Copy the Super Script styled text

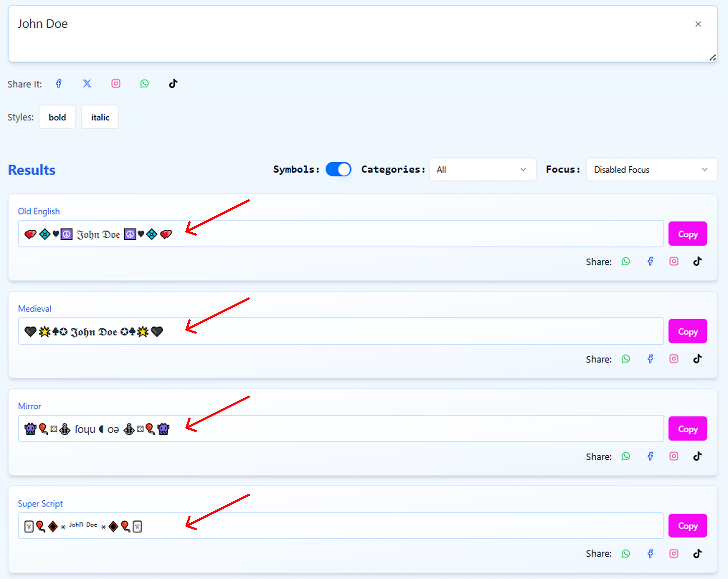click(687, 526)
